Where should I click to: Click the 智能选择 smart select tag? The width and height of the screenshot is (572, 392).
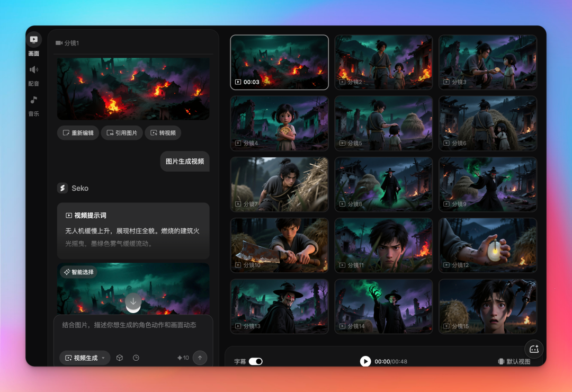click(x=79, y=272)
